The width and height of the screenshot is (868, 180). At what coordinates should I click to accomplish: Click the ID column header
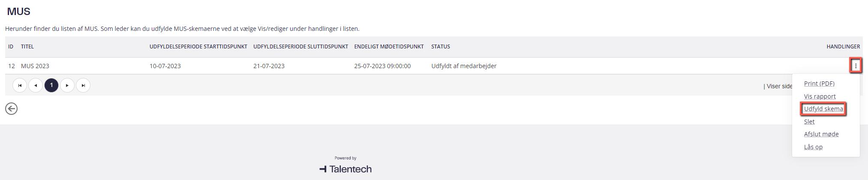click(x=11, y=47)
